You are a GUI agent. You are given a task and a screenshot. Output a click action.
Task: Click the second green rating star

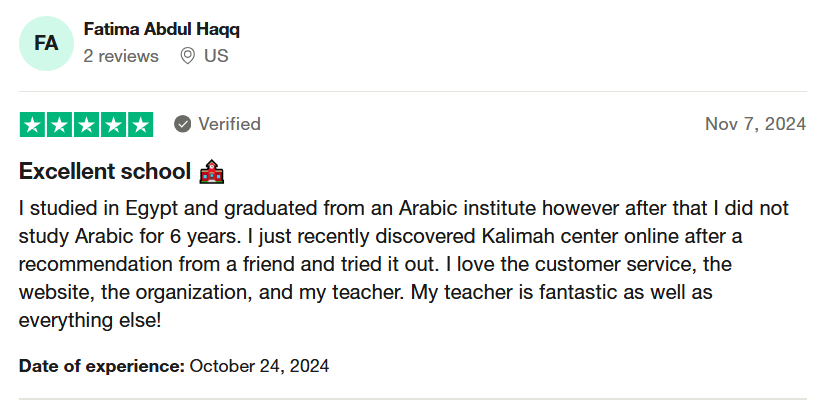click(x=60, y=125)
